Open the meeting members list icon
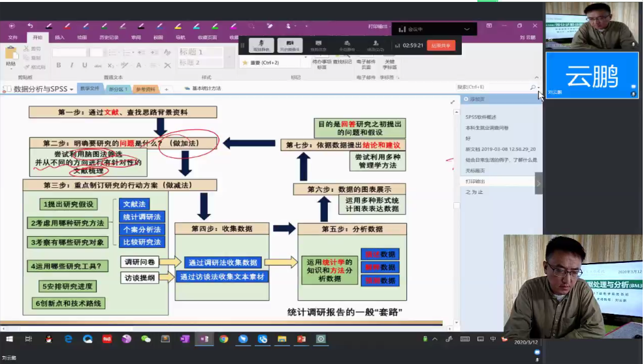Image resolution: width=644 pixels, height=364 pixels. 376,44
